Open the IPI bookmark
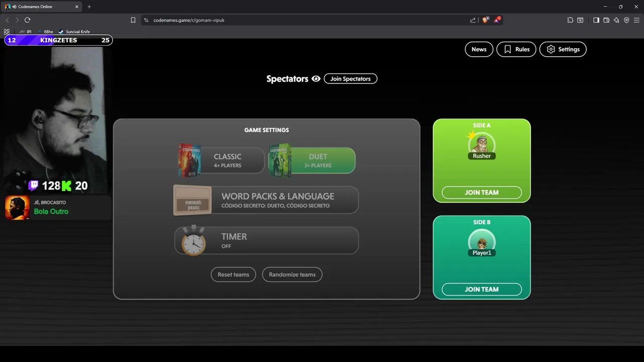This screenshot has height=362, width=644. tap(25, 32)
